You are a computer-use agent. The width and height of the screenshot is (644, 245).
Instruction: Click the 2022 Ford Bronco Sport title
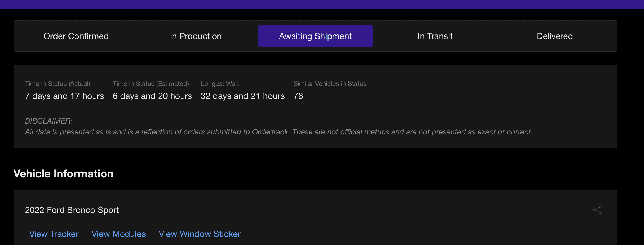[x=72, y=210]
